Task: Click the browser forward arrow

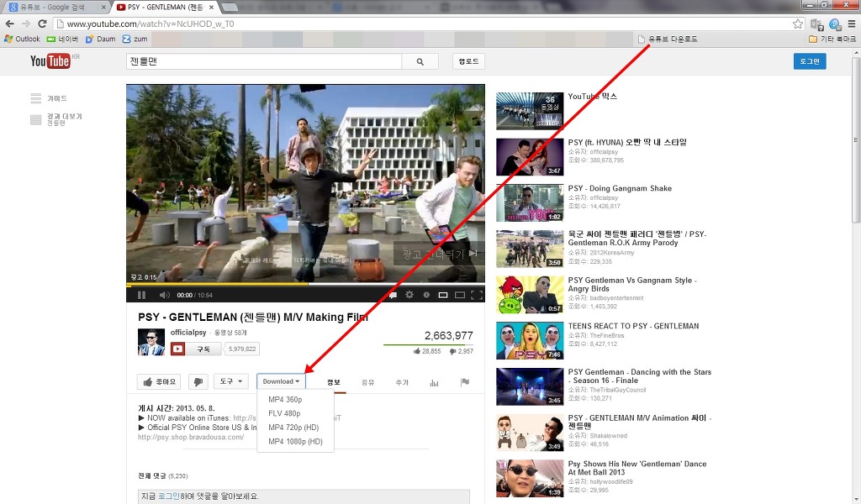Action: pyautogui.click(x=26, y=24)
